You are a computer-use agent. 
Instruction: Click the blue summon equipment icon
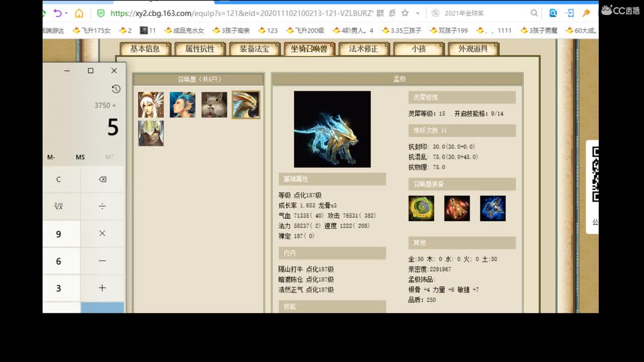(493, 208)
